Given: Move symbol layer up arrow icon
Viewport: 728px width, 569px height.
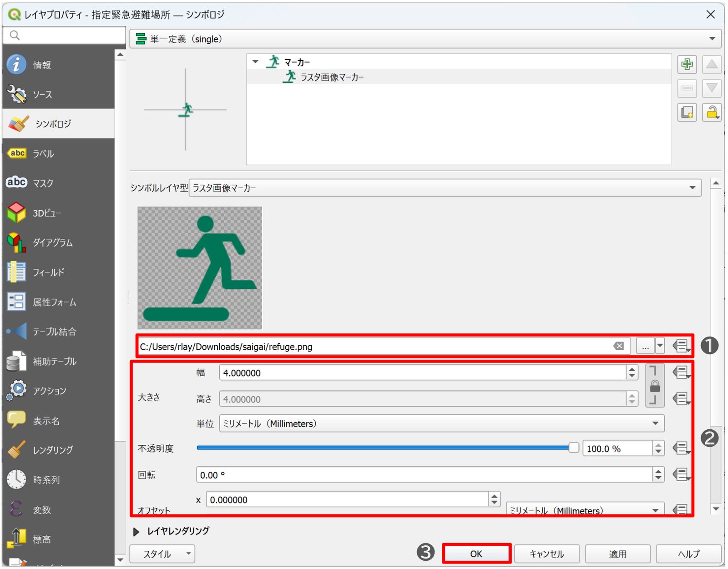Looking at the screenshot, I should (x=712, y=64).
